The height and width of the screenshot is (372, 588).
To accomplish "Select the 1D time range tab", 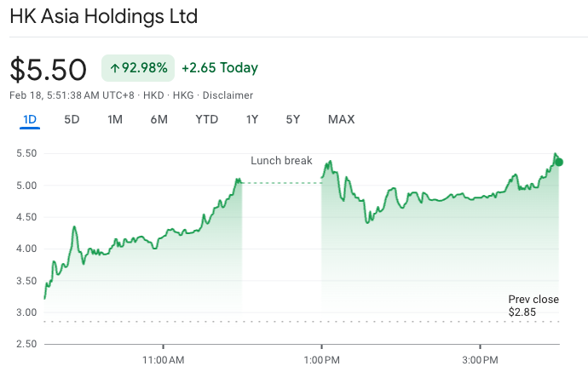I will (30, 119).
